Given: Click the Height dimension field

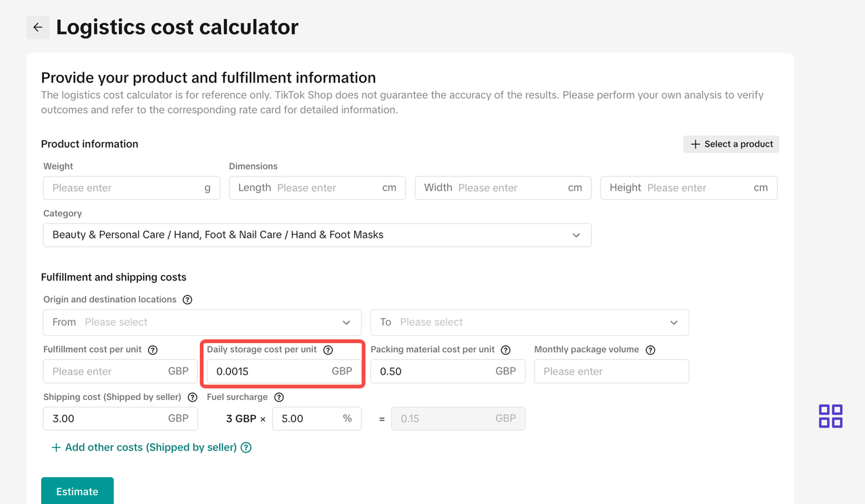Looking at the screenshot, I should [x=696, y=188].
